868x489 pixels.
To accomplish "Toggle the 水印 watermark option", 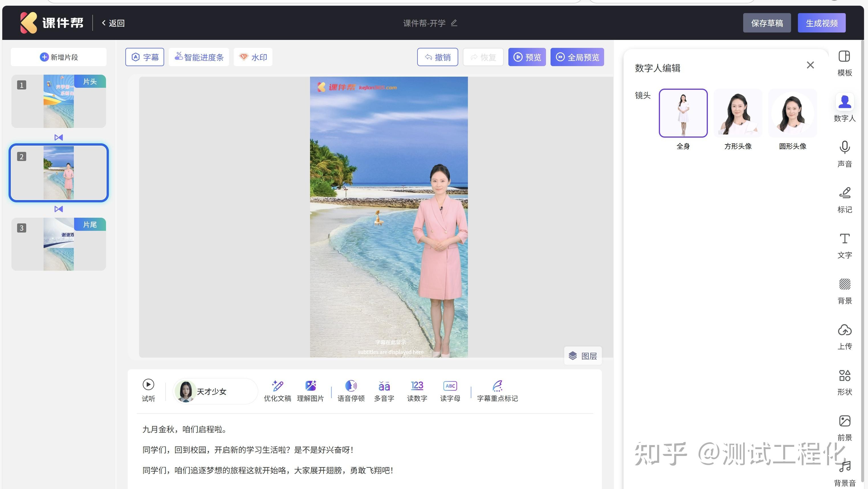I will [253, 57].
